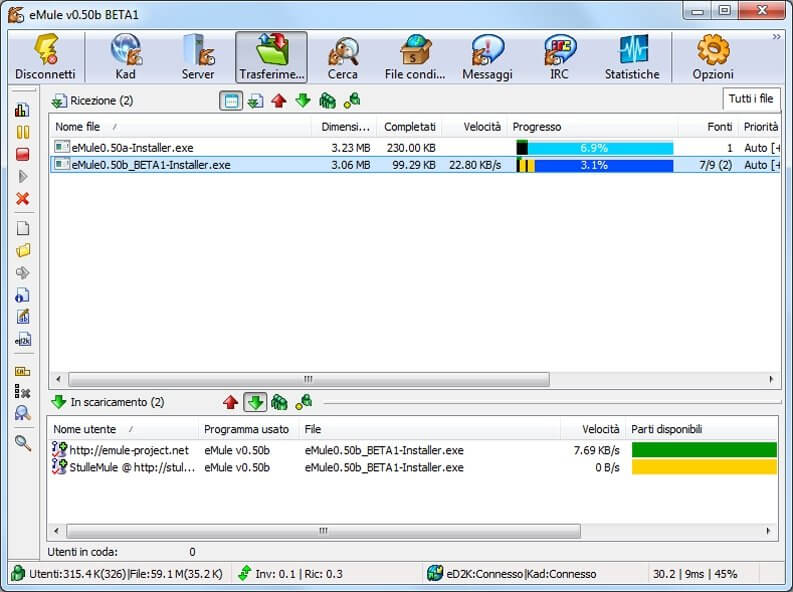The image size is (793, 592).
Task: Open the IRC chat page
Action: click(559, 57)
